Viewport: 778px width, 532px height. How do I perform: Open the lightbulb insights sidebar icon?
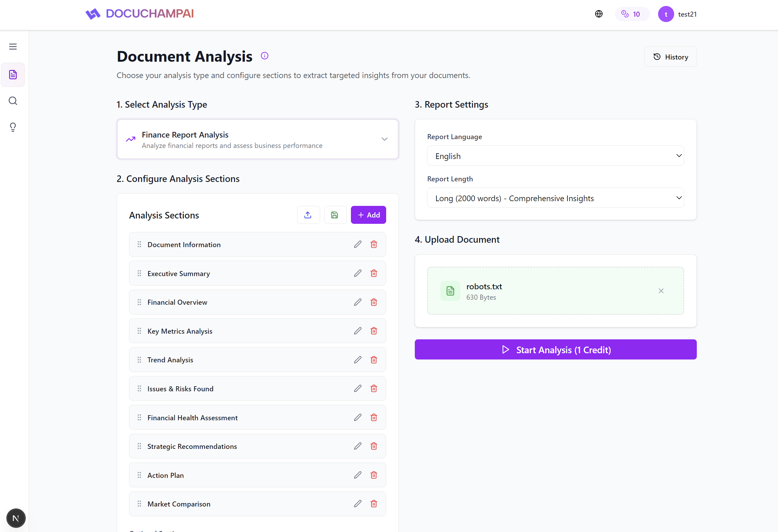(x=13, y=127)
